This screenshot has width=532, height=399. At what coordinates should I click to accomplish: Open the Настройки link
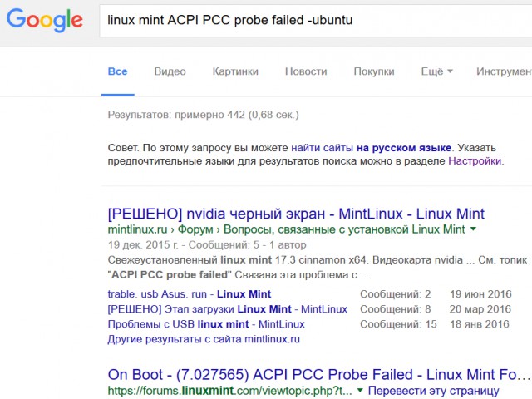tap(475, 160)
